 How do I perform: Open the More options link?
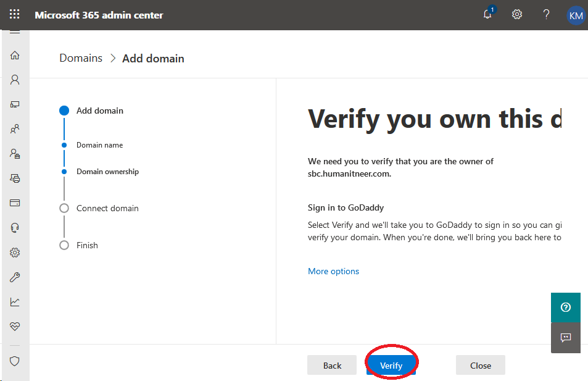(333, 271)
